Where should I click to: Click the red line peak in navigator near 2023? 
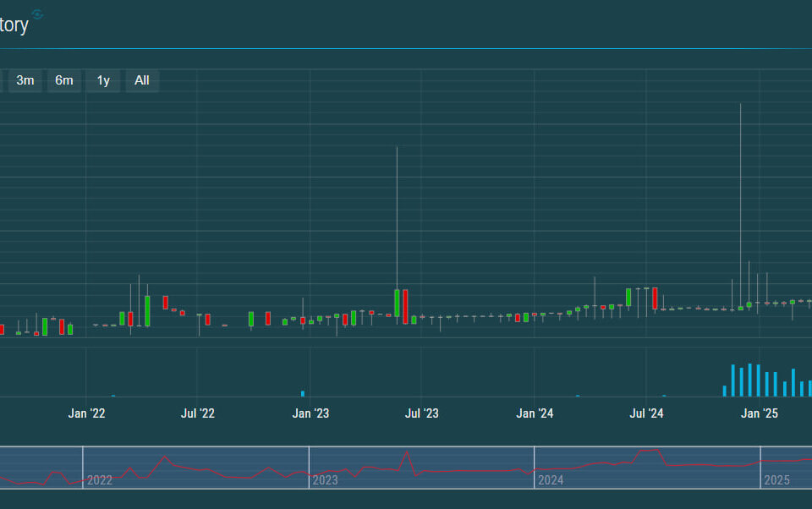407,452
